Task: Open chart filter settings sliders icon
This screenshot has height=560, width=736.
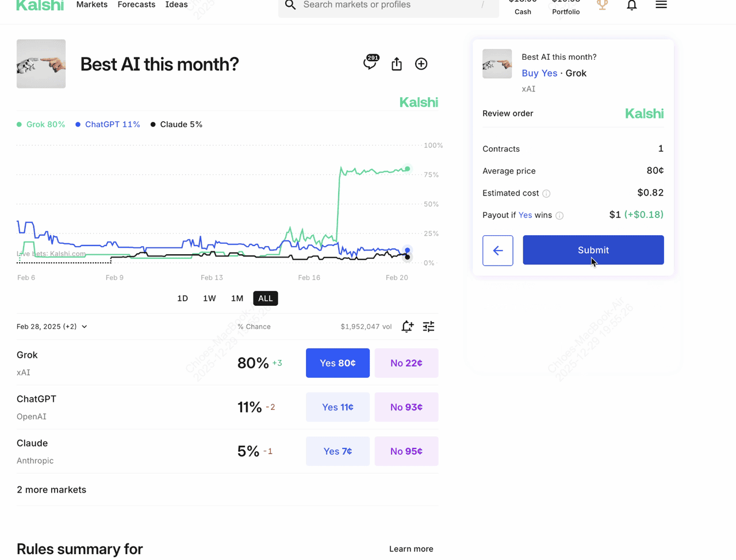Action: pos(428,327)
